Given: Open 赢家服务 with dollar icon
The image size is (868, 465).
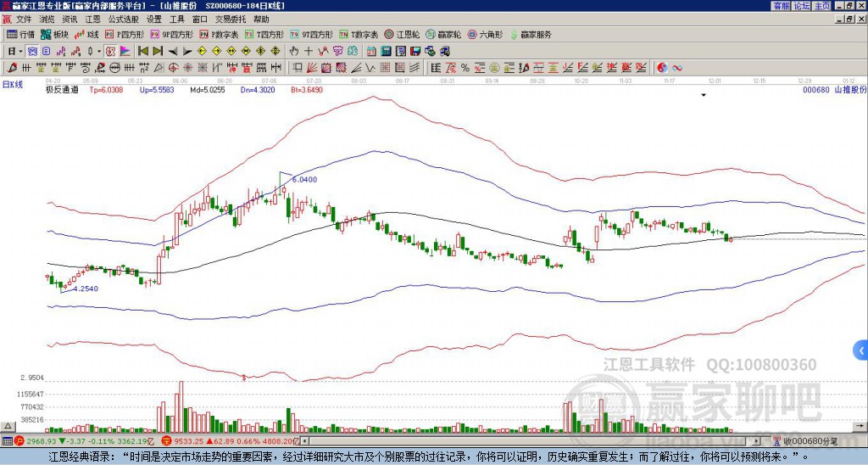Looking at the screenshot, I should pos(531,34).
